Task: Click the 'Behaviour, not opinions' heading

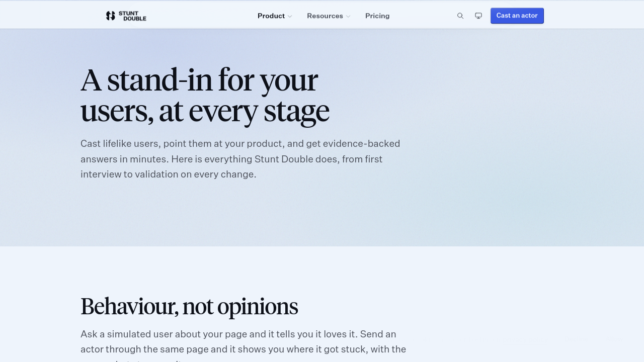Action: 189,306
